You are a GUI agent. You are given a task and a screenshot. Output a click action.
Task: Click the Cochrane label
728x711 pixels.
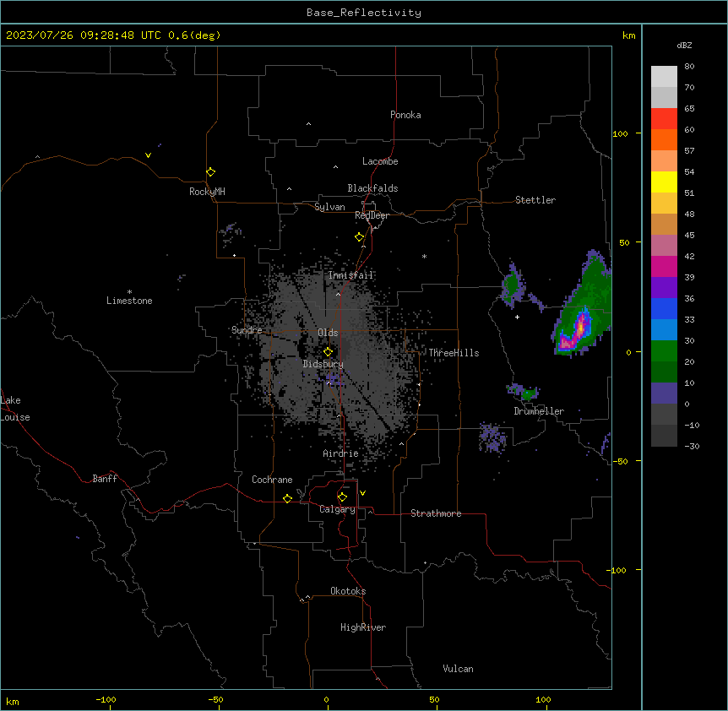pos(272,480)
